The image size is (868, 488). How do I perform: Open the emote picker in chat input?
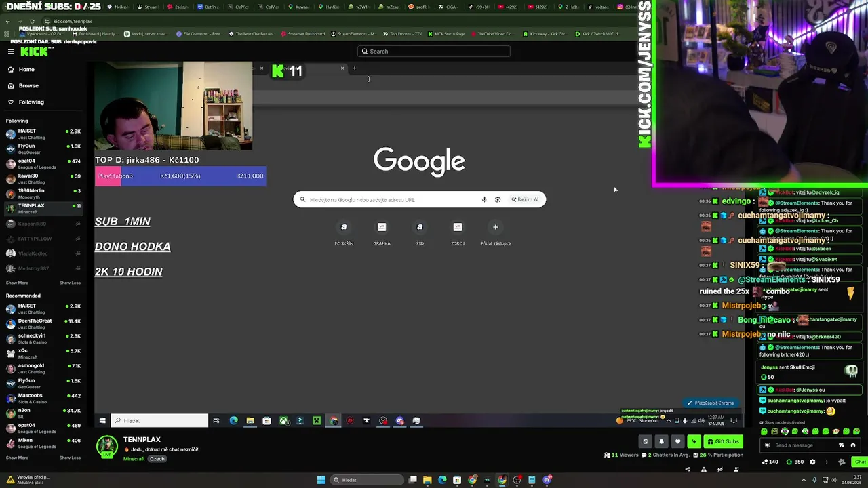853,445
